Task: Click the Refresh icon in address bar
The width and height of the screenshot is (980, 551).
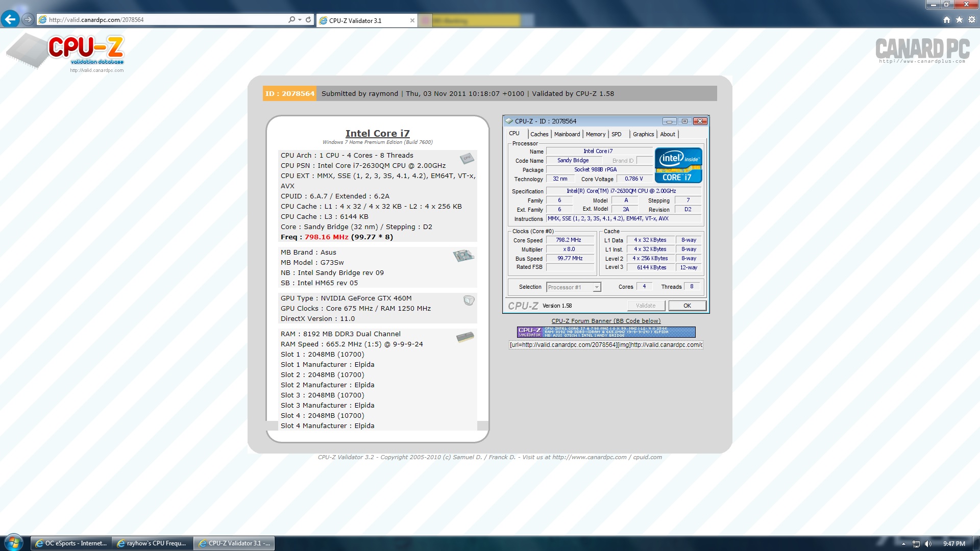Action: pos(308,20)
